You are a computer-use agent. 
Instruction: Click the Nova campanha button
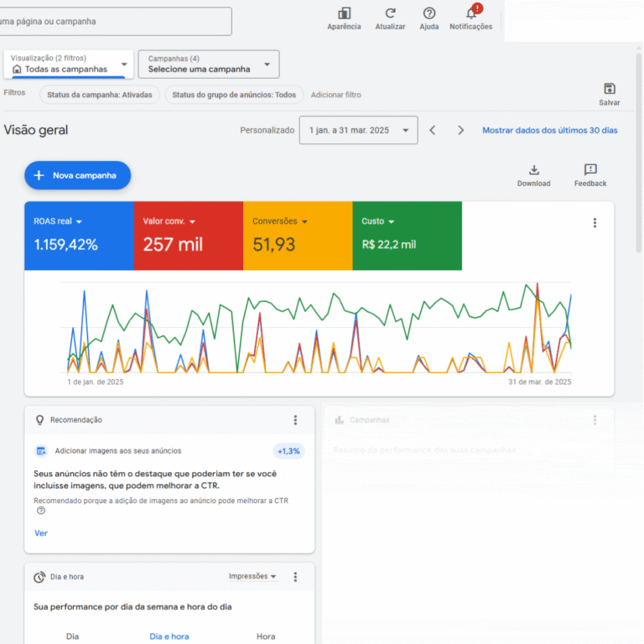click(78, 175)
